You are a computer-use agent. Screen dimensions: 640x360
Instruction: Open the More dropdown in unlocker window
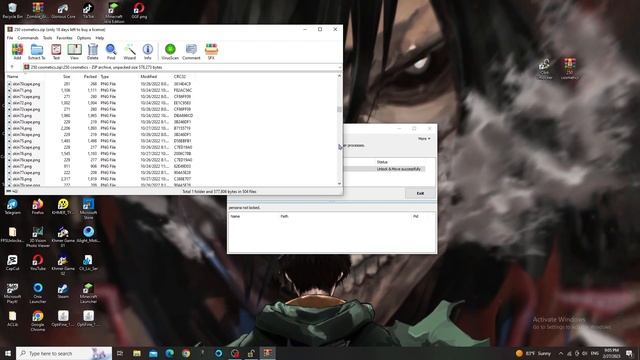424,139
